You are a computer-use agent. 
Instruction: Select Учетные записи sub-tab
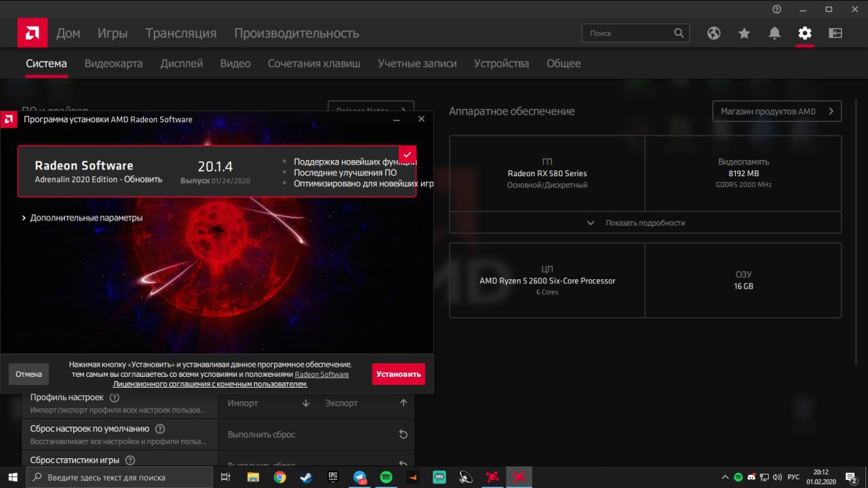coord(417,63)
